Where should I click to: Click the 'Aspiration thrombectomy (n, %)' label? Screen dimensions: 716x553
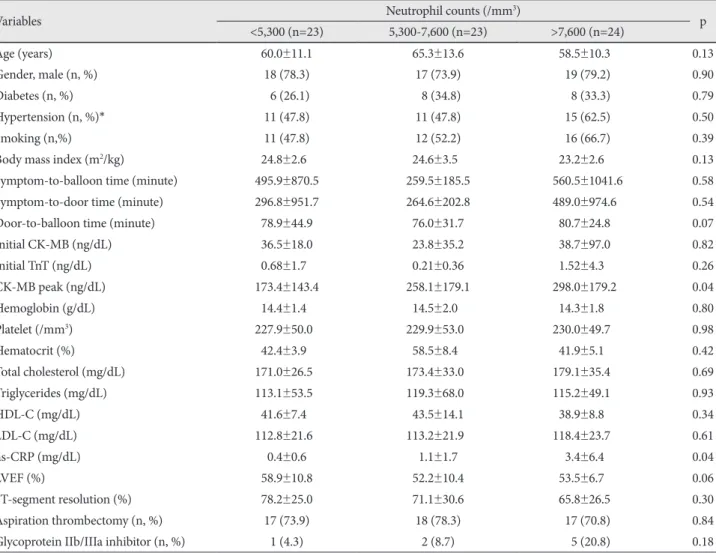click(81, 521)
